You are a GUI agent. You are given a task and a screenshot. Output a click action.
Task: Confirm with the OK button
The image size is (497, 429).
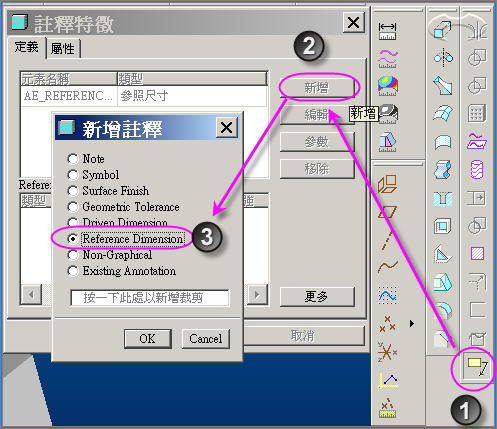tap(148, 339)
